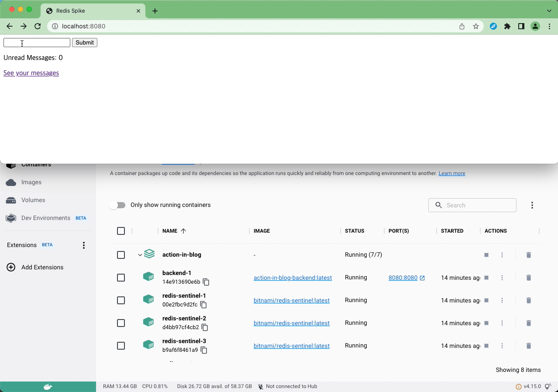Open redis-sentinel-1 image link
This screenshot has width=558, height=392.
point(292,300)
